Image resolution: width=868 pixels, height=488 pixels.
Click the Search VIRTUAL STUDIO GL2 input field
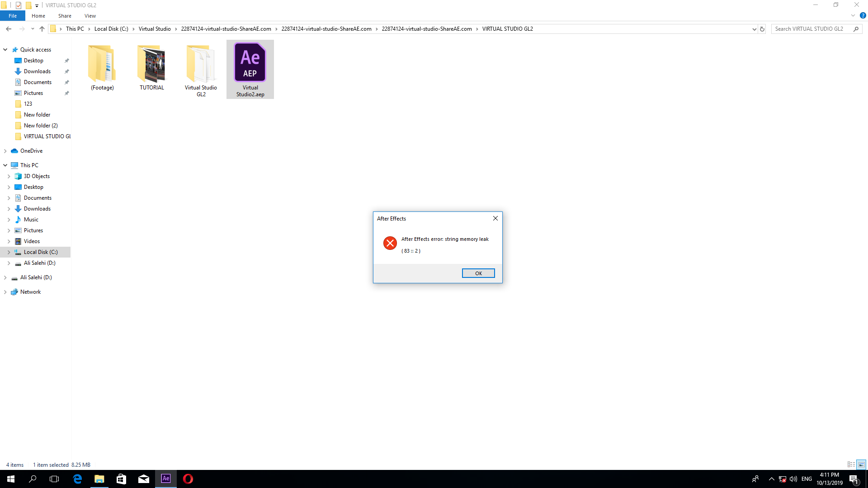click(813, 28)
